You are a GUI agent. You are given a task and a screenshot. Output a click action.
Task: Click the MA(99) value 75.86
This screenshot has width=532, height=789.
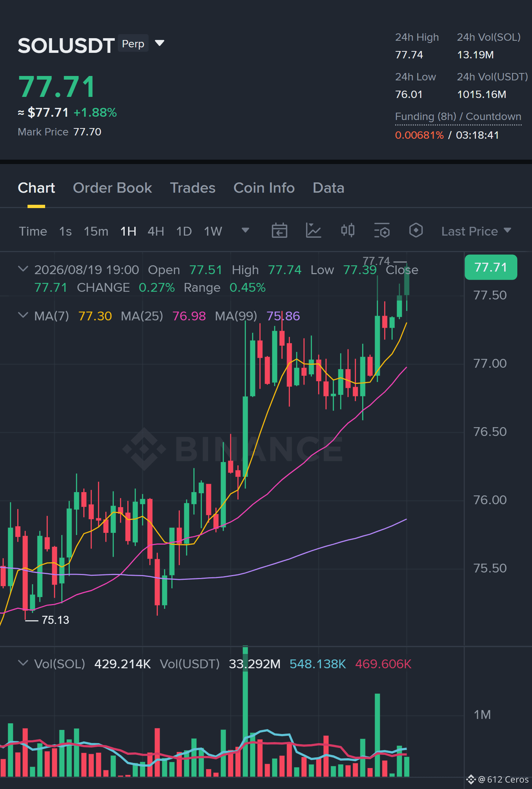[x=283, y=316]
